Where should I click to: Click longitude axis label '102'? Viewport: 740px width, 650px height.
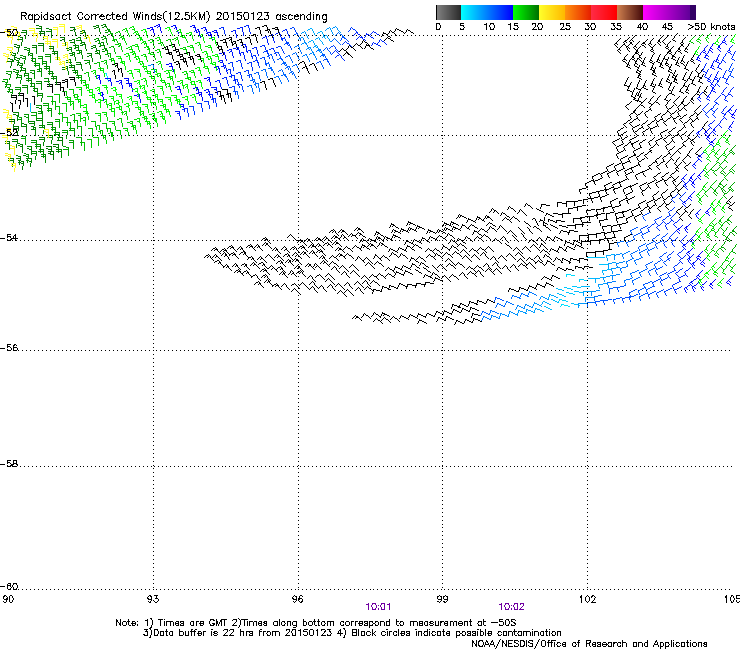click(587, 599)
